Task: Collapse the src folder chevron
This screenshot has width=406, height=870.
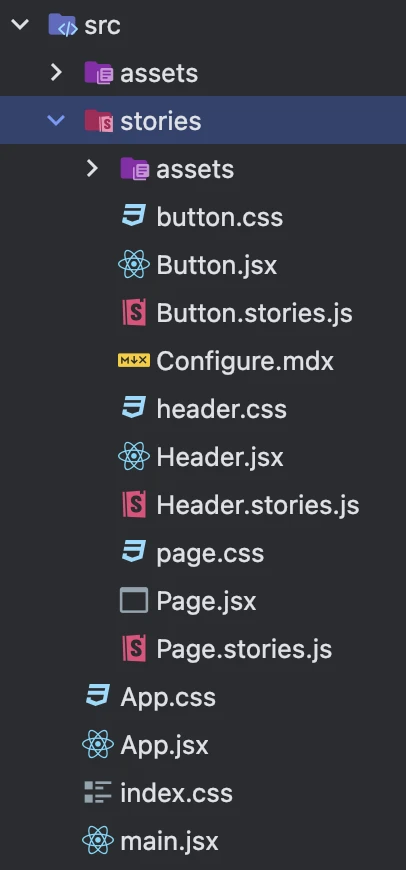Action: (20, 25)
